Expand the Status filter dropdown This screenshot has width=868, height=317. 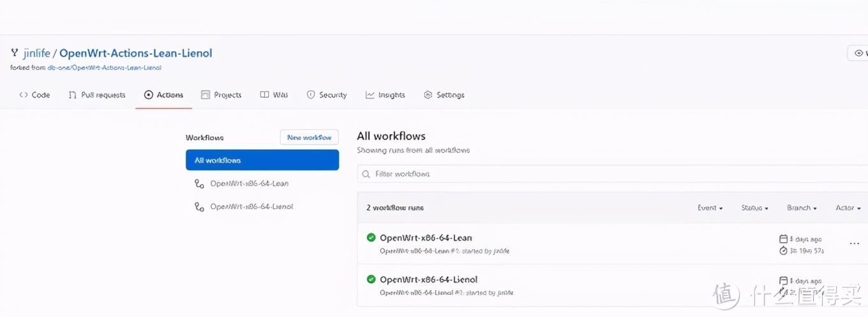pos(754,208)
